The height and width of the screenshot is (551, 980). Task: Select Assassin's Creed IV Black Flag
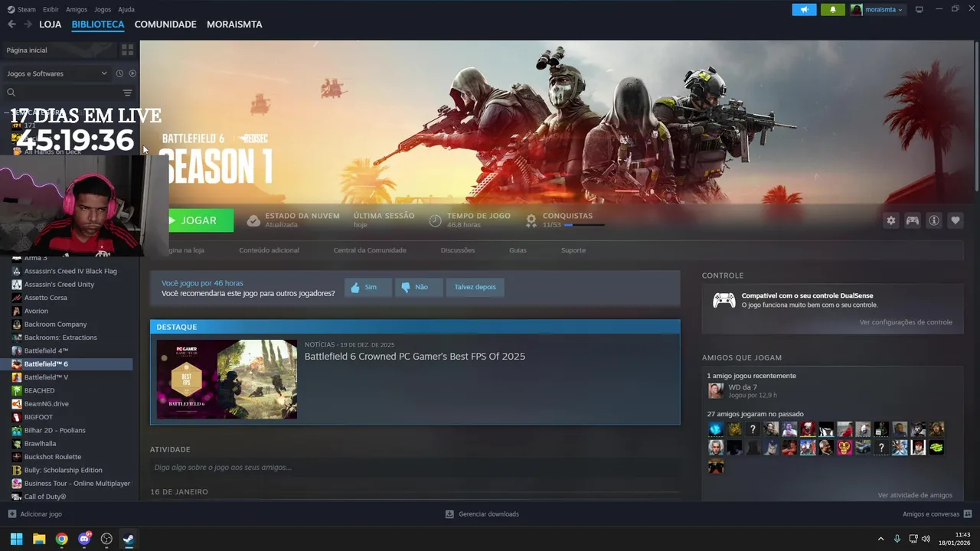(x=70, y=271)
